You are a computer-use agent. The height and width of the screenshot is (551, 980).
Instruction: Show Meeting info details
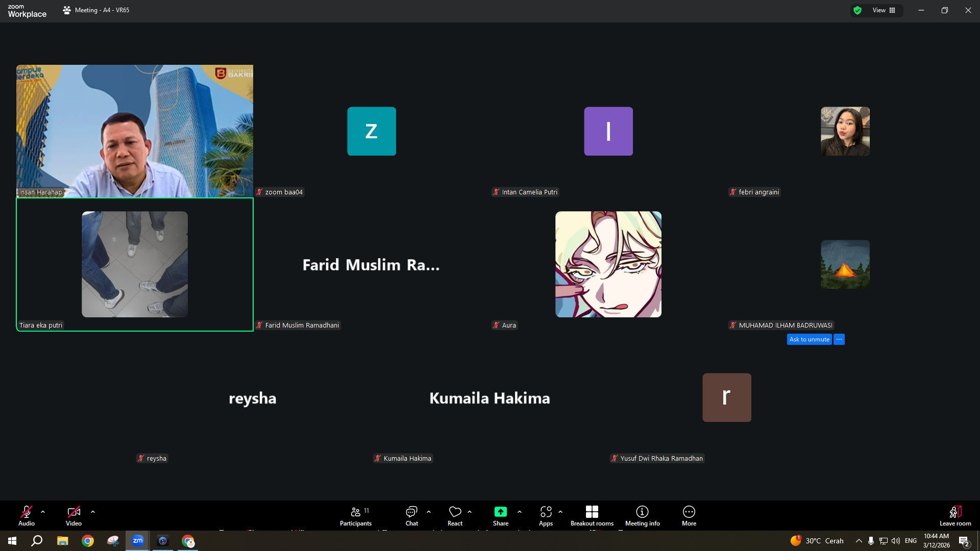[x=642, y=515]
